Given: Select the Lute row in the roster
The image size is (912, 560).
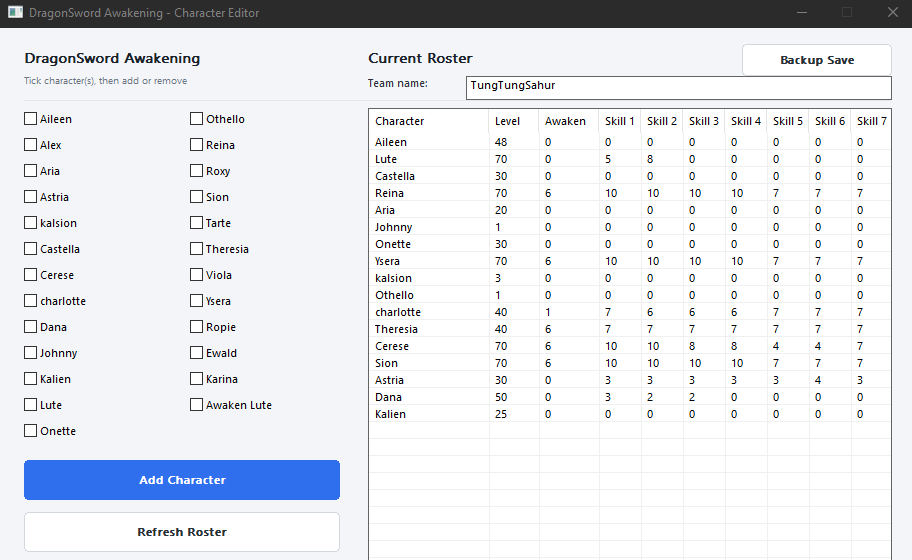Looking at the screenshot, I should 629,159.
